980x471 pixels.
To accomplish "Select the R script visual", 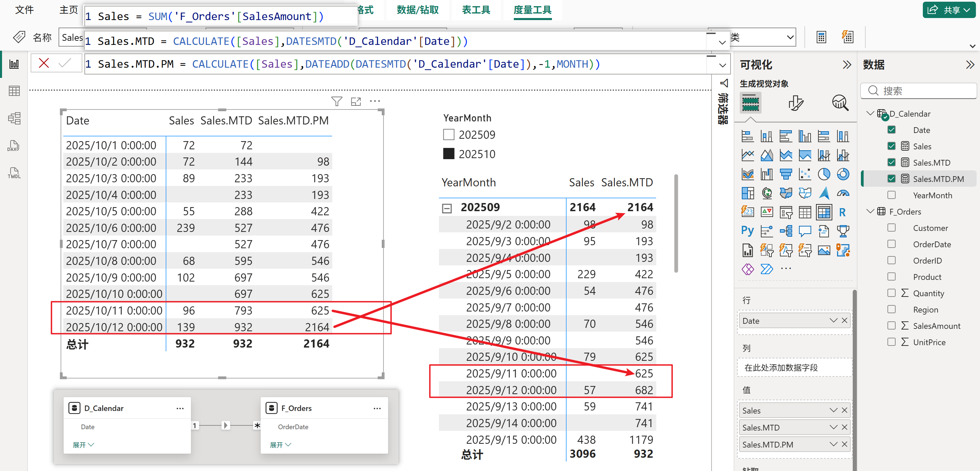I will point(842,212).
